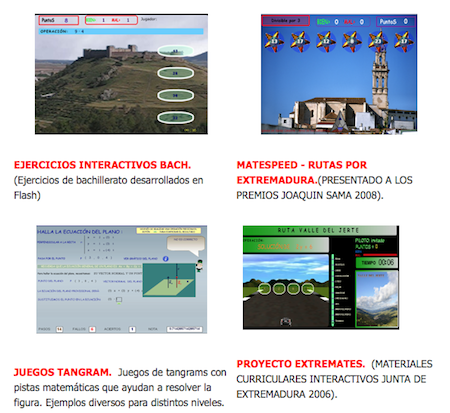Pick the third oval answer on hillside

coord(175,95)
